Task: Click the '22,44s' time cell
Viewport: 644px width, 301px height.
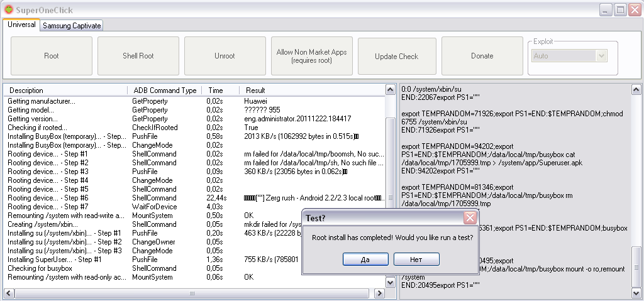Action: pos(216,198)
